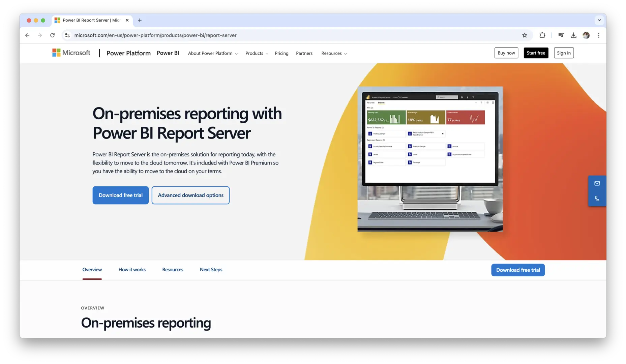Click the browser forward arrow
Image resolution: width=626 pixels, height=364 pixels.
point(40,35)
